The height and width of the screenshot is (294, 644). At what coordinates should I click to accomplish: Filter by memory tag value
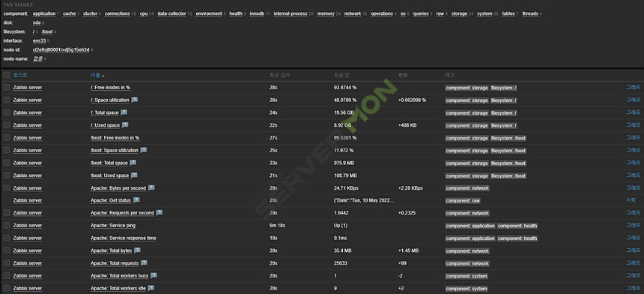tap(326, 13)
